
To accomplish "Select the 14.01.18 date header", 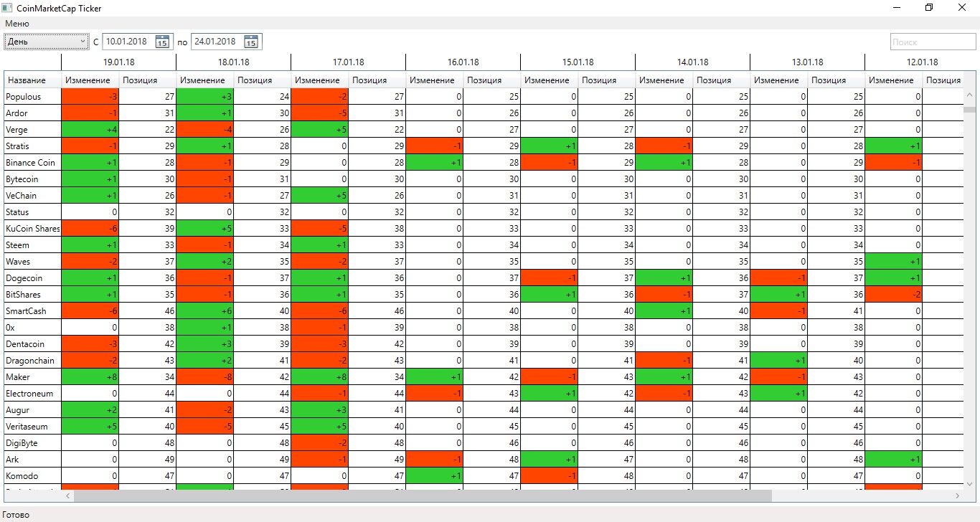I will point(692,62).
